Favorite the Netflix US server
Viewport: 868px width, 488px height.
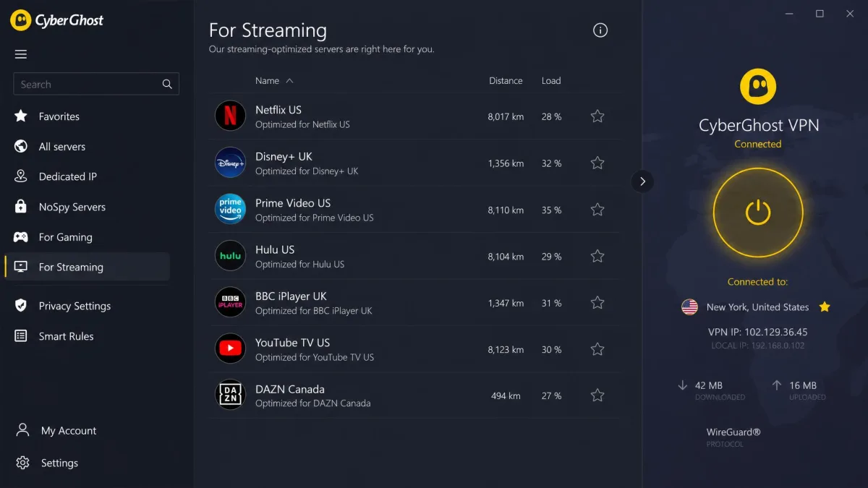coord(597,116)
